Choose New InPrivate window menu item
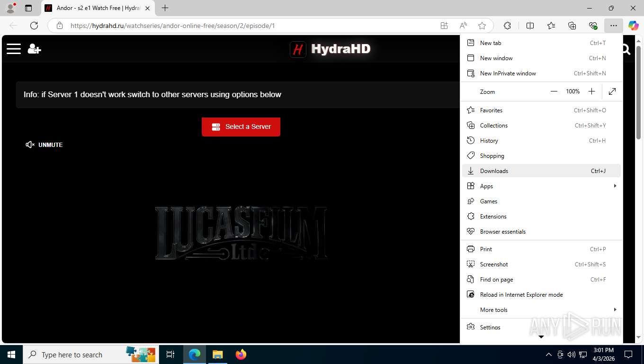Image resolution: width=644 pixels, height=364 pixels. point(541,73)
